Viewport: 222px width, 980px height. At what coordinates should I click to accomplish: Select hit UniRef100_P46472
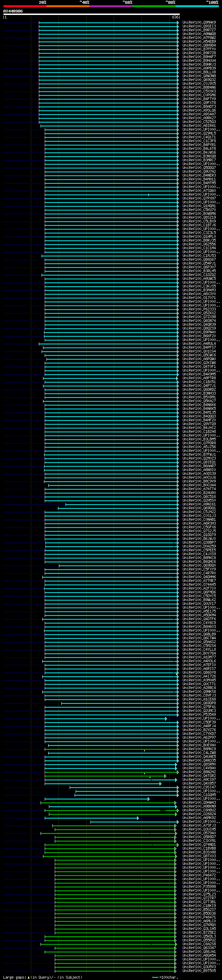click(x=199, y=875)
